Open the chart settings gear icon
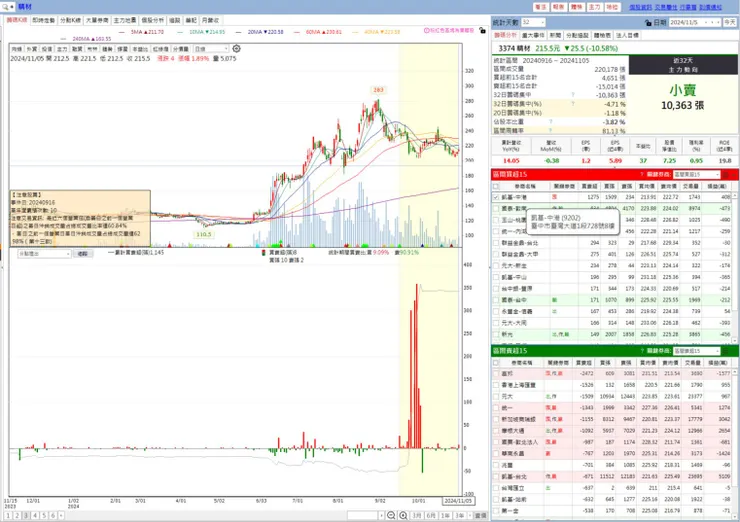This screenshot has width=740, height=522. click(236, 49)
